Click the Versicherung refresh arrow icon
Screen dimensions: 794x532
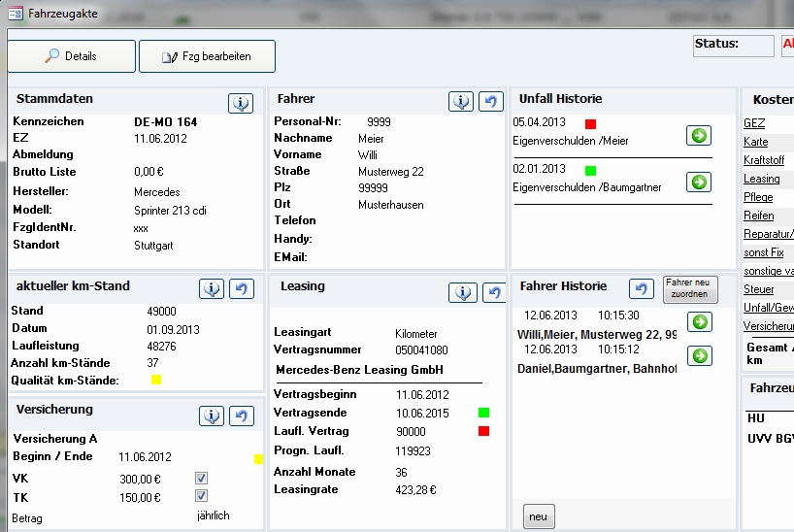242,416
